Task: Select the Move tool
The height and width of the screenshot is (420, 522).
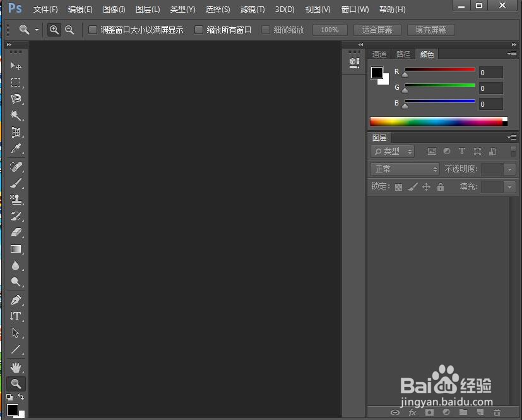Action: click(16, 66)
